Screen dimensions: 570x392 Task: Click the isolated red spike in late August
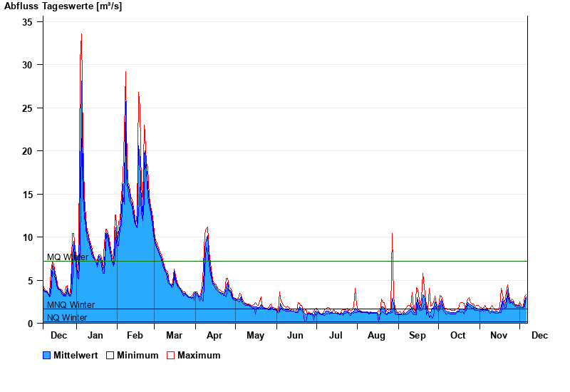coord(392,234)
